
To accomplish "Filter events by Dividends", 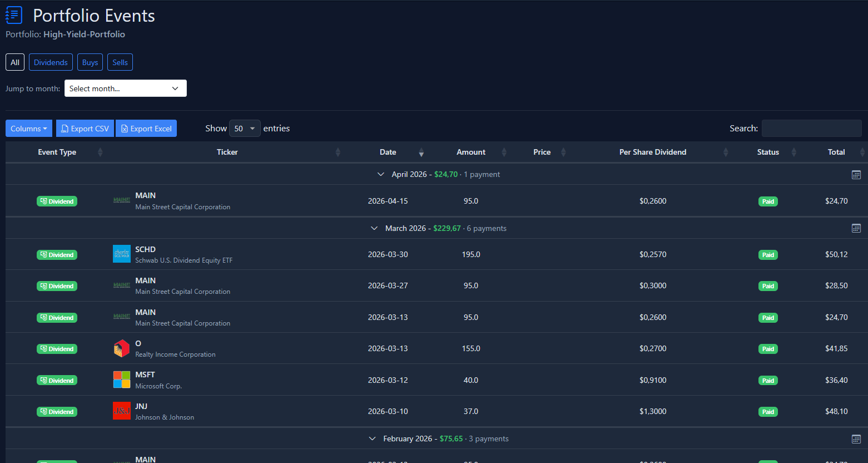I will [51, 62].
